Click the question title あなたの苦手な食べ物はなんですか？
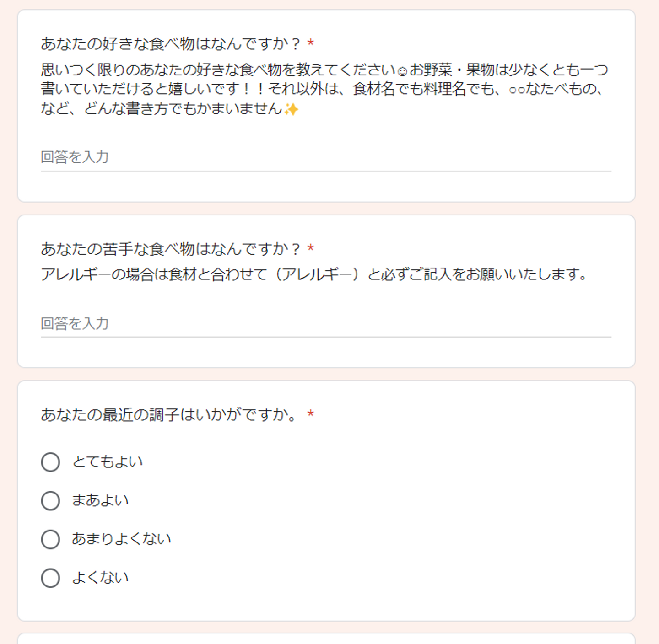This screenshot has width=659, height=644. (x=170, y=249)
